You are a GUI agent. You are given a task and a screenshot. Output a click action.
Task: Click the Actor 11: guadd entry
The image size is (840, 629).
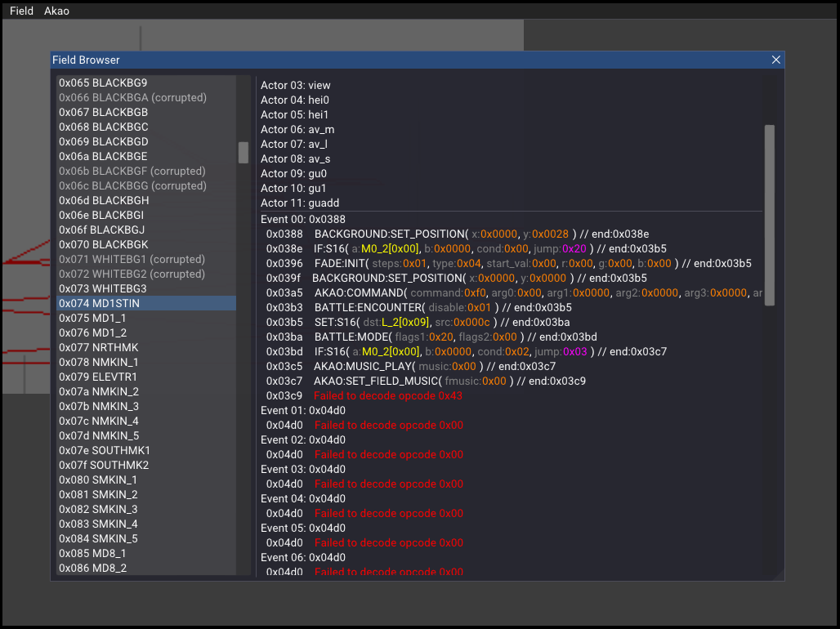pos(300,203)
